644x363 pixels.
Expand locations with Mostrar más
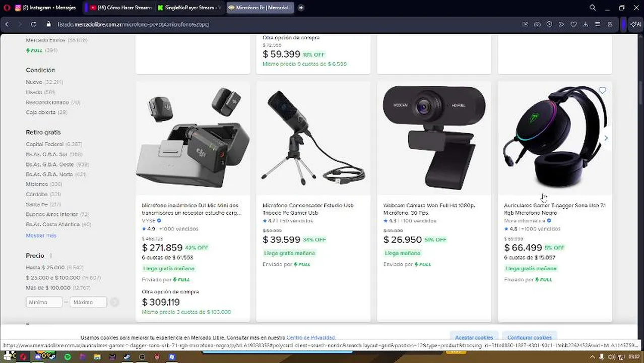point(41,235)
